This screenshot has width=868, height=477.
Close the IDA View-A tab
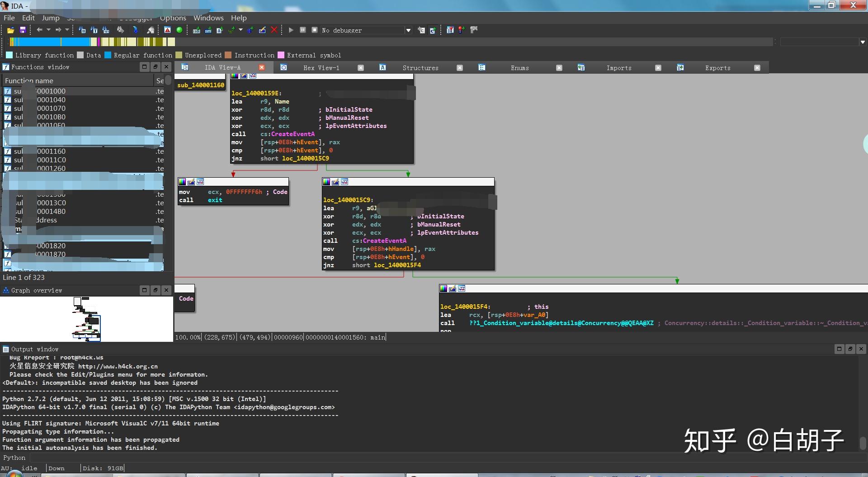pos(261,68)
